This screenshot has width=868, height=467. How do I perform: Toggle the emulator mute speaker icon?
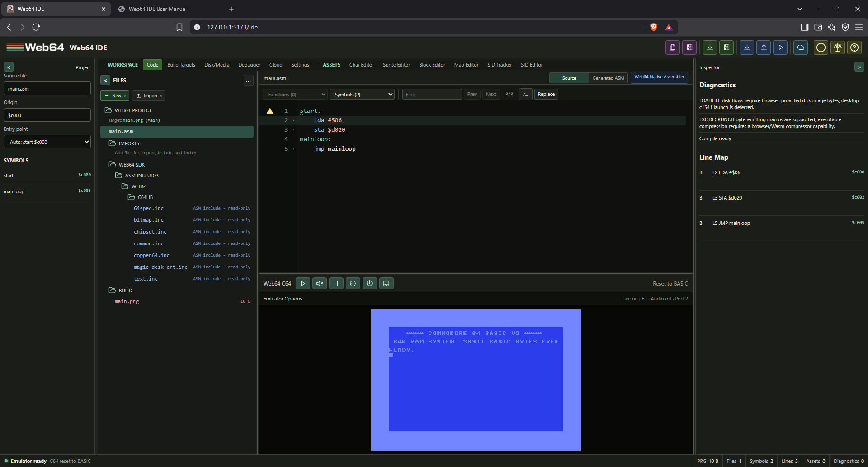coord(320,283)
